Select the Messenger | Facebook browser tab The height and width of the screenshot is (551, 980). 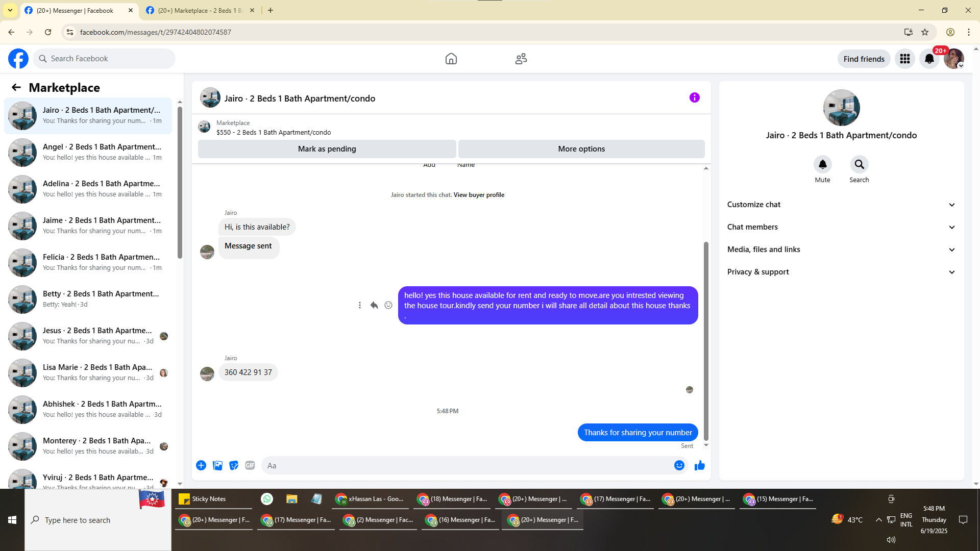pos(80,10)
